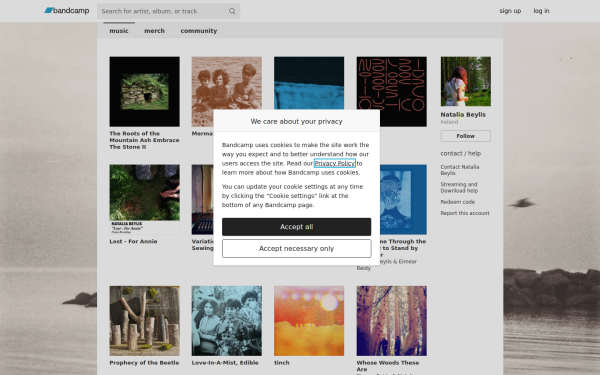Viewport: 600px width, 375px height.
Task: Open the Love-In-A-Mist, Edible album cover
Action: pos(227,321)
